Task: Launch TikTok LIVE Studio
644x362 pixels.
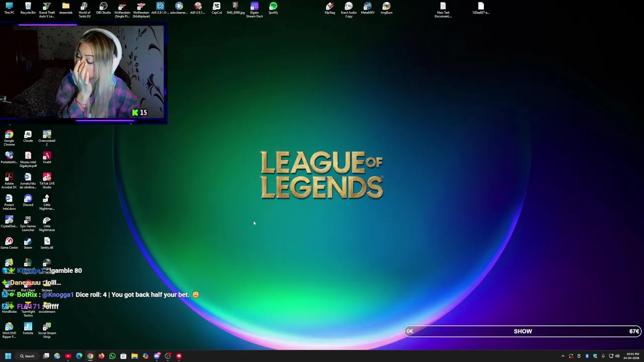Action: tap(47, 181)
